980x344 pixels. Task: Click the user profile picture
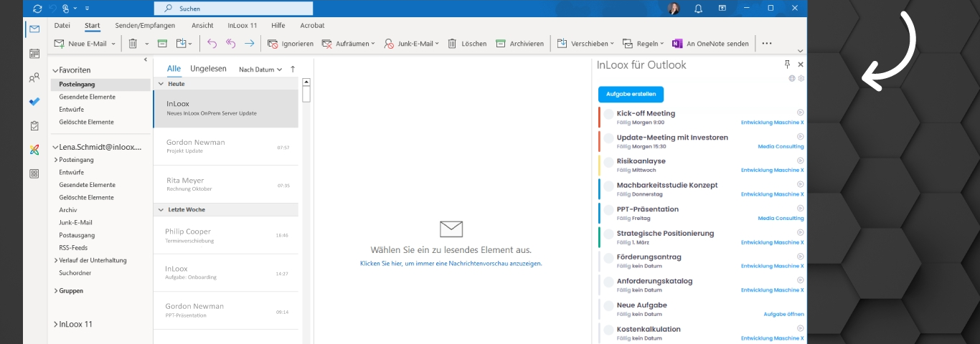pyautogui.click(x=674, y=9)
